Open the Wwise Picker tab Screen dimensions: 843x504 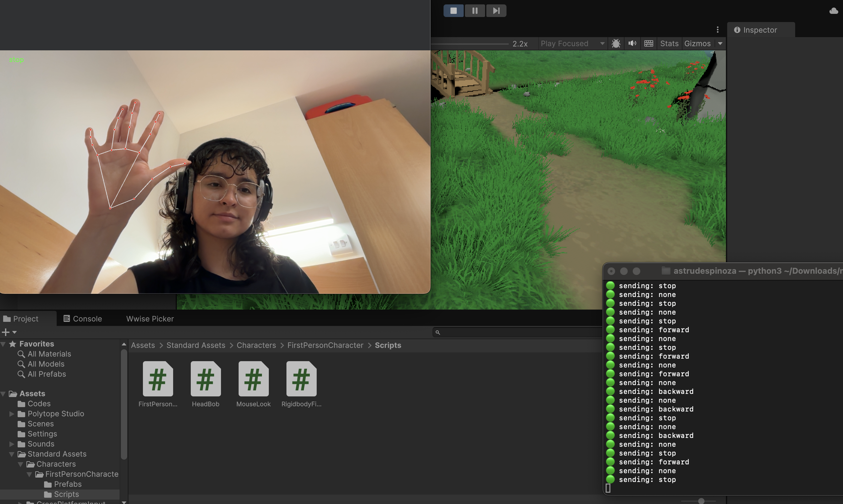[x=150, y=319]
